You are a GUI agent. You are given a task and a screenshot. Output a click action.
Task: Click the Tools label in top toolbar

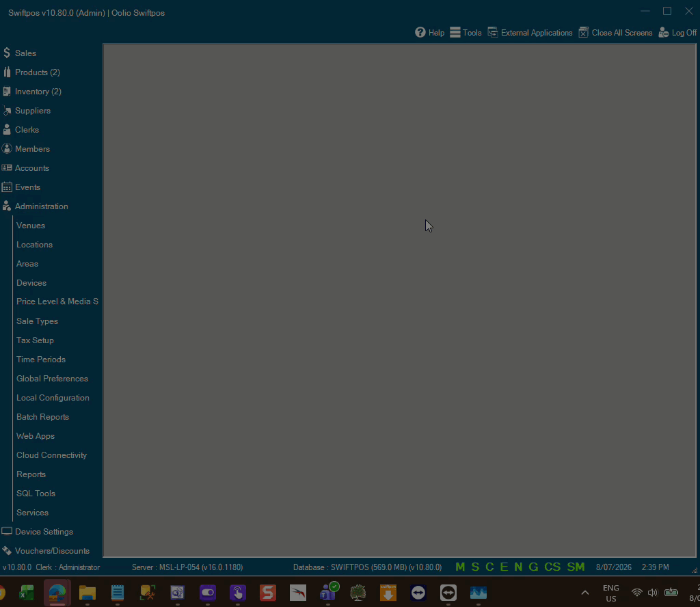(472, 33)
